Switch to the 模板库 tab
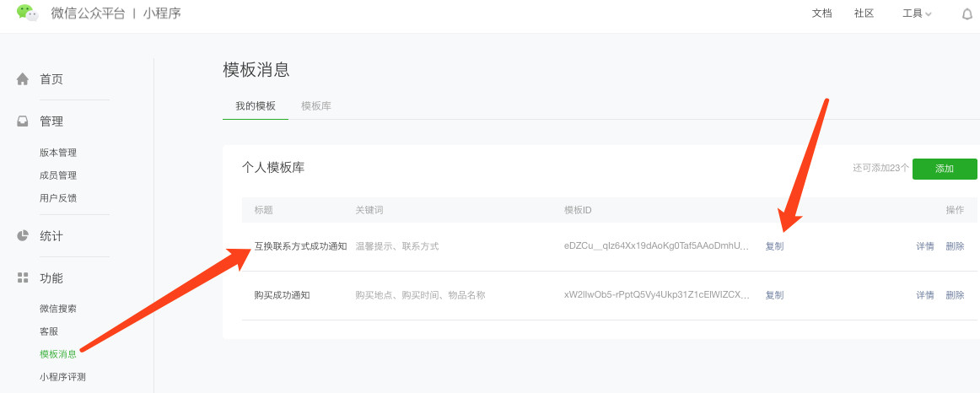Screen dimensions: 980x393 [316, 106]
